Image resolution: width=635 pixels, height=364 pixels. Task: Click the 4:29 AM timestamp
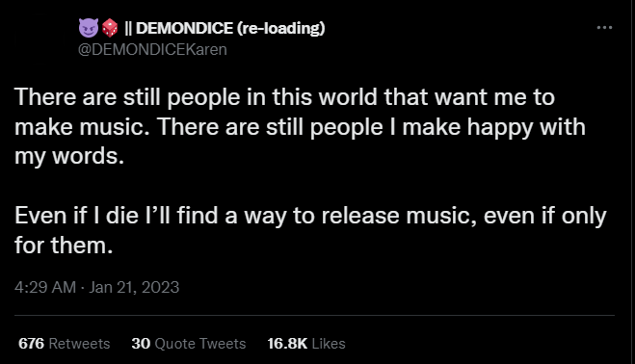coord(45,287)
